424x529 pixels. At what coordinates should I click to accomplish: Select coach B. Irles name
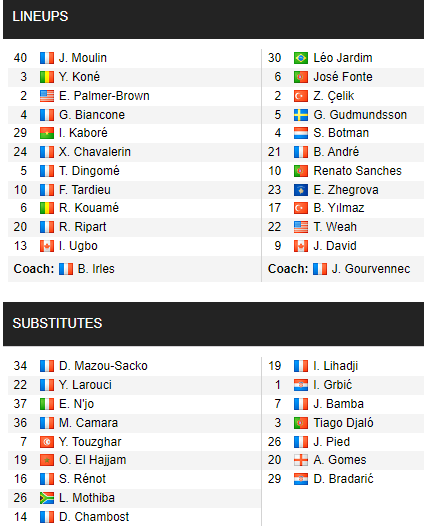click(x=96, y=269)
